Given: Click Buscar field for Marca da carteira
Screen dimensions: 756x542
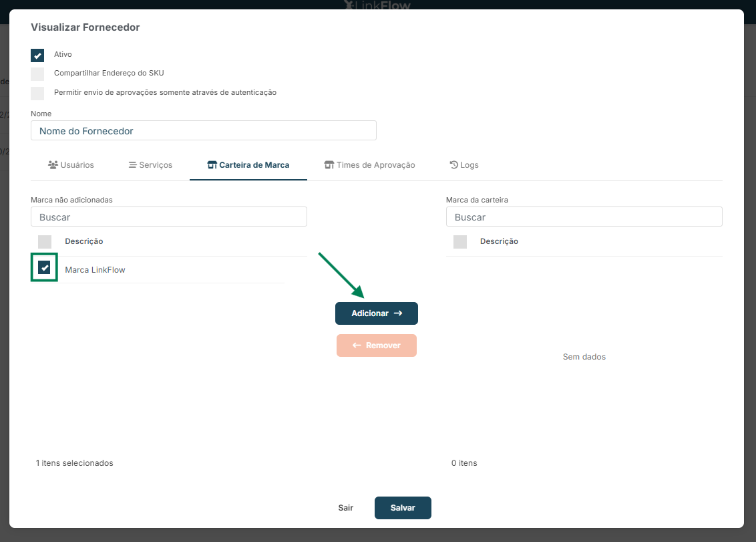Looking at the screenshot, I should point(584,217).
